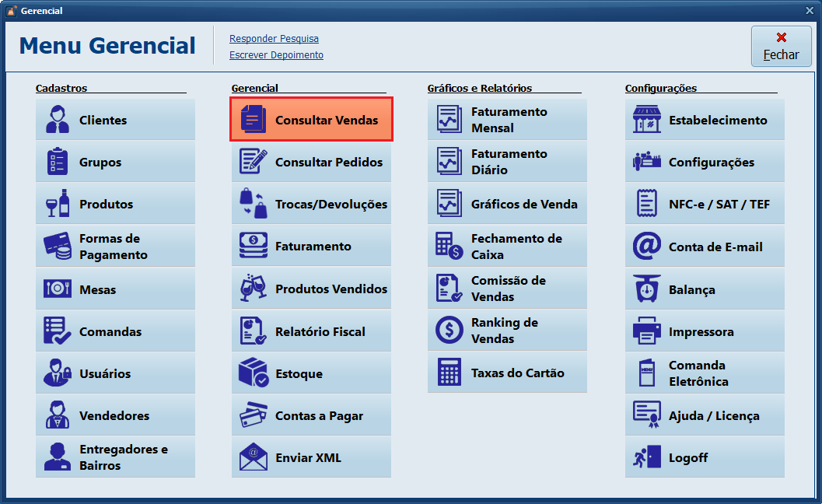Click the Balança scale icon

click(646, 289)
